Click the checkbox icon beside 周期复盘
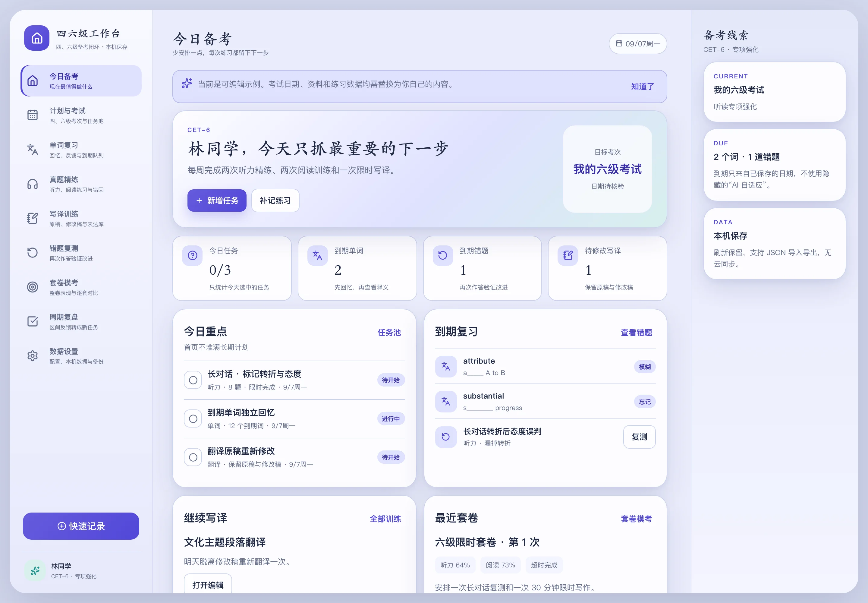The height and width of the screenshot is (603, 868). [33, 321]
